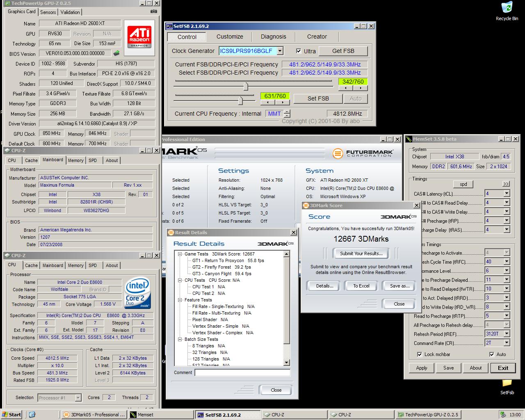Open the Sensors tab in GPU-Z
Screen dimensions: 525x420
(48, 12)
